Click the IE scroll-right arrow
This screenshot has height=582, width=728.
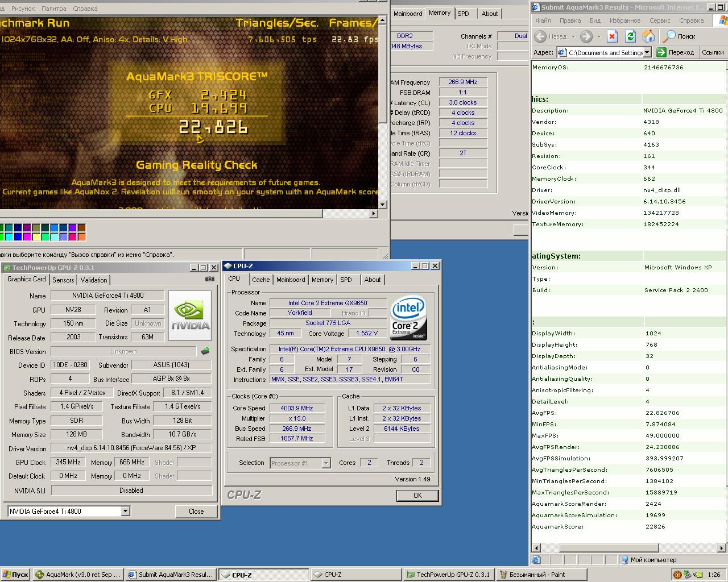click(x=722, y=548)
